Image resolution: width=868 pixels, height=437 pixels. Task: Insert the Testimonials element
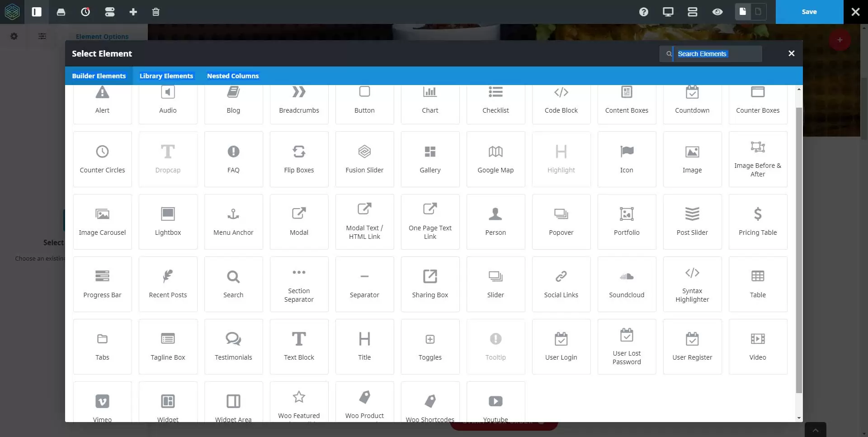(x=233, y=347)
